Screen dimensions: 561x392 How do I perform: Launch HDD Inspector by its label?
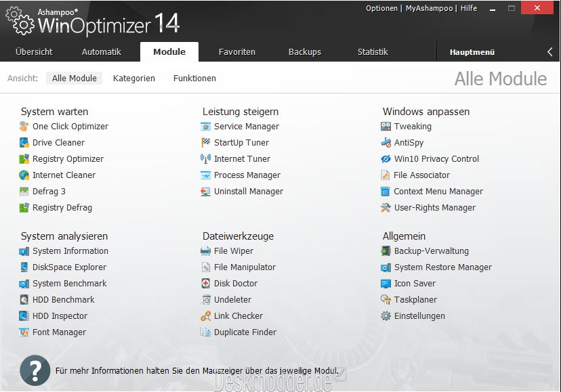click(x=60, y=315)
